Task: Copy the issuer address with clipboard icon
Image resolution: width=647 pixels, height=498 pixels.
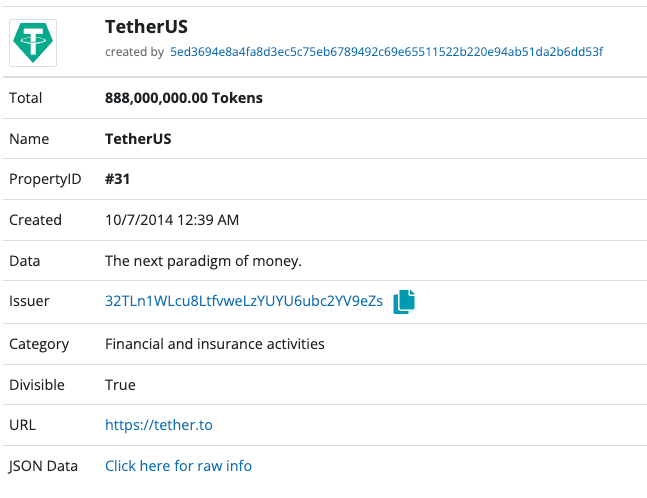Action: point(404,302)
